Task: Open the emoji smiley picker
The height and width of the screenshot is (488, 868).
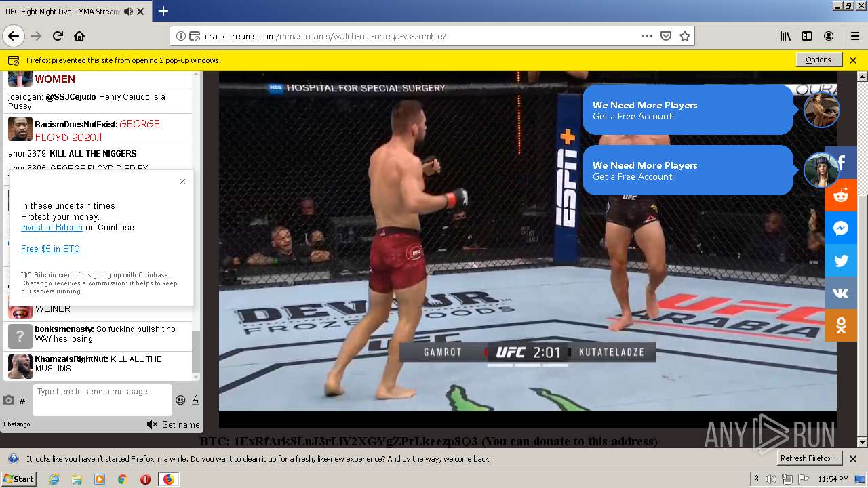Action: (180, 400)
